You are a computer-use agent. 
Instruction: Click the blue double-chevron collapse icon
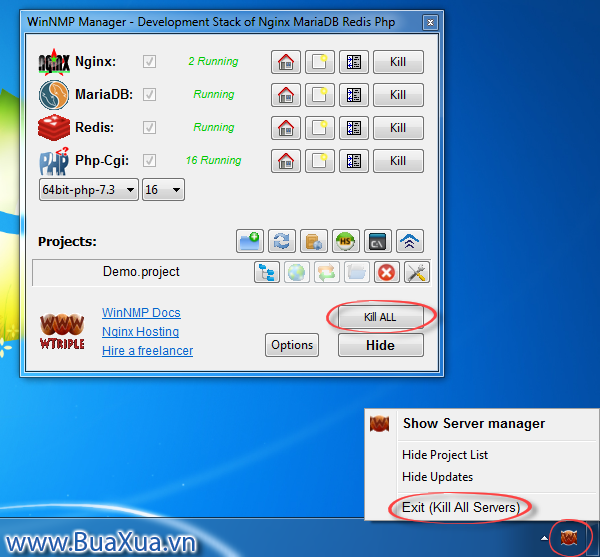point(410,241)
